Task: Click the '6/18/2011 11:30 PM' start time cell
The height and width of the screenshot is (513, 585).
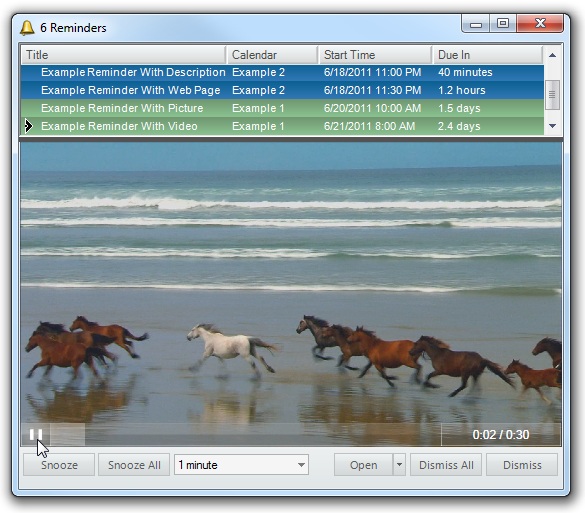Action: coord(372,90)
